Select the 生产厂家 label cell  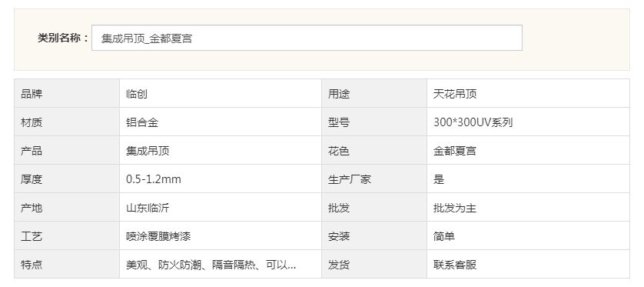pos(374,179)
